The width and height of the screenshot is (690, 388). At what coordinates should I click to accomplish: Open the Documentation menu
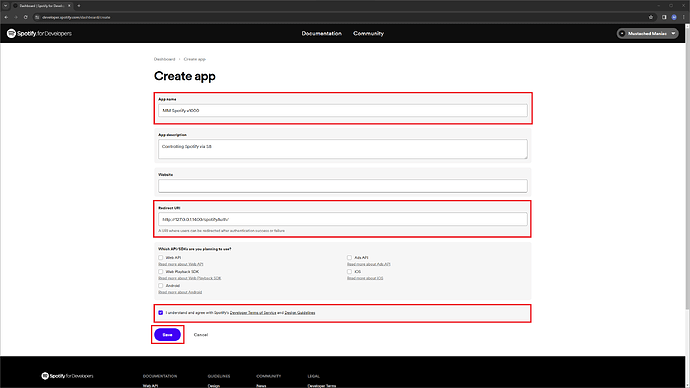point(321,33)
